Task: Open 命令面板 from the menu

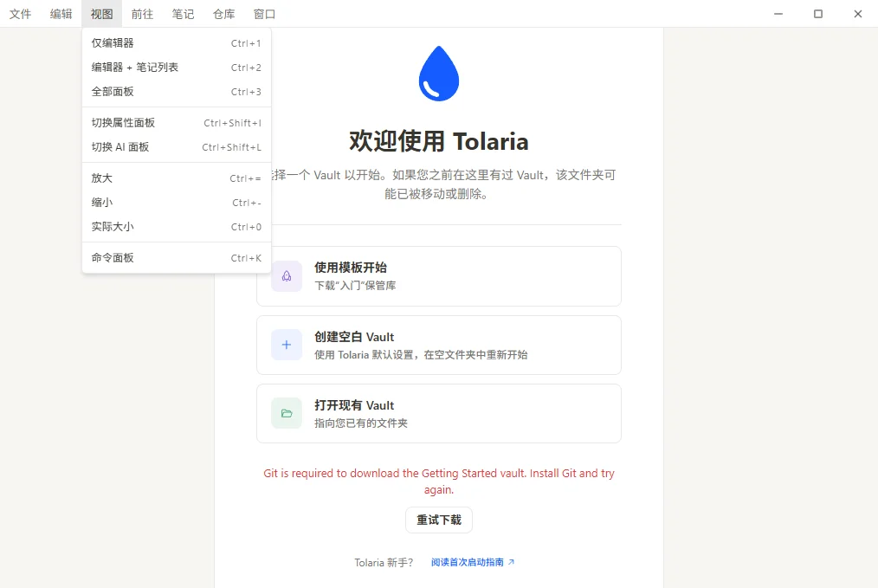Action: 177,258
